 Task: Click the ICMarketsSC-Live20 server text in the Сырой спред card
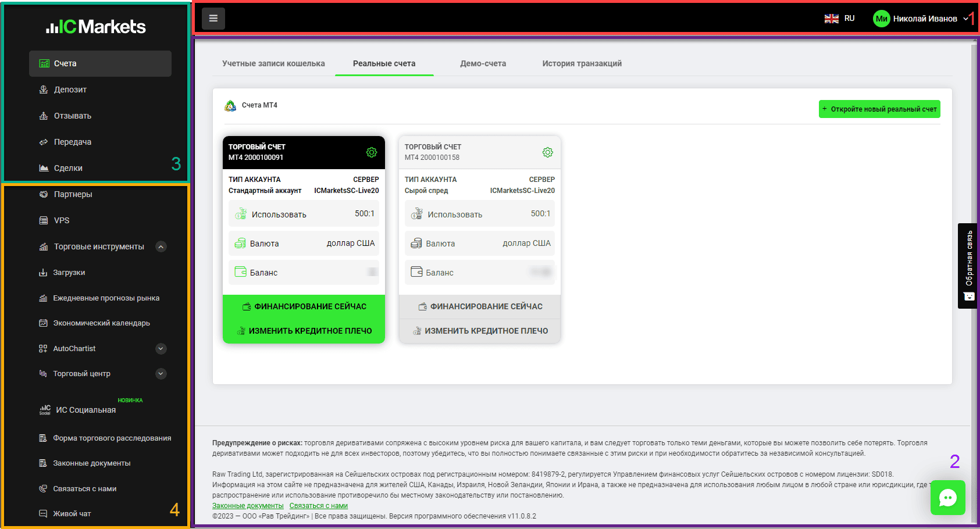click(x=522, y=191)
